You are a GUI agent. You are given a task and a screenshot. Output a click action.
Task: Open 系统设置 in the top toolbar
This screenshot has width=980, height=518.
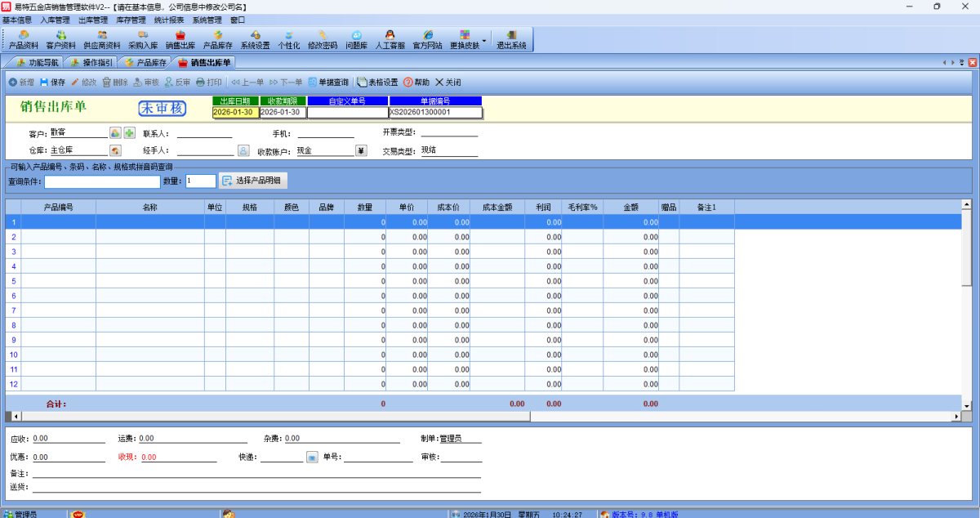[255, 39]
